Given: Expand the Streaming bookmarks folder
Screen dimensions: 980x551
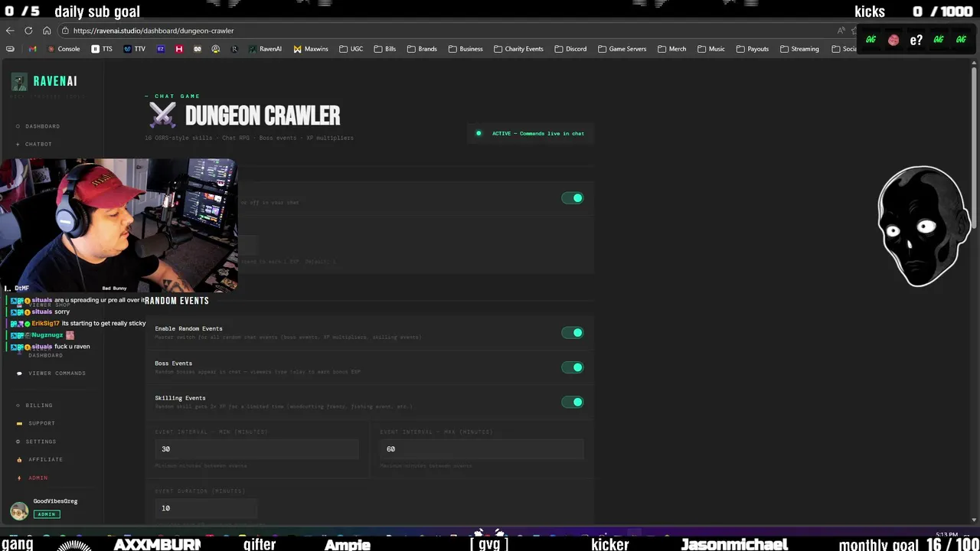Looking at the screenshot, I should tap(800, 49).
